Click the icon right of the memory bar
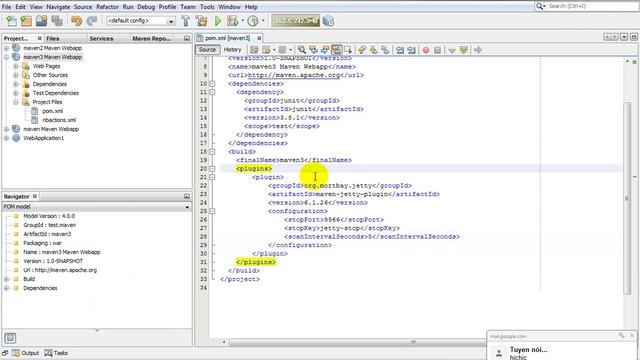The width and height of the screenshot is (640, 360). click(x=328, y=21)
